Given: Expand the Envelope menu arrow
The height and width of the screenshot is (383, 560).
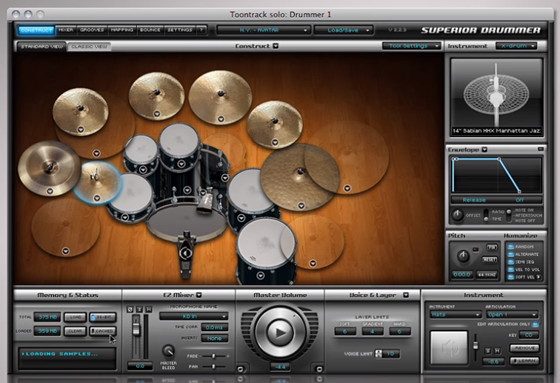Looking at the screenshot, I should (484, 149).
